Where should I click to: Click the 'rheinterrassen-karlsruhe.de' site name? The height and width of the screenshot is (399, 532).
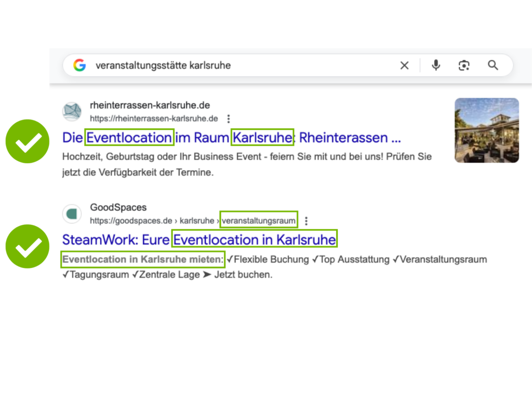click(x=150, y=105)
